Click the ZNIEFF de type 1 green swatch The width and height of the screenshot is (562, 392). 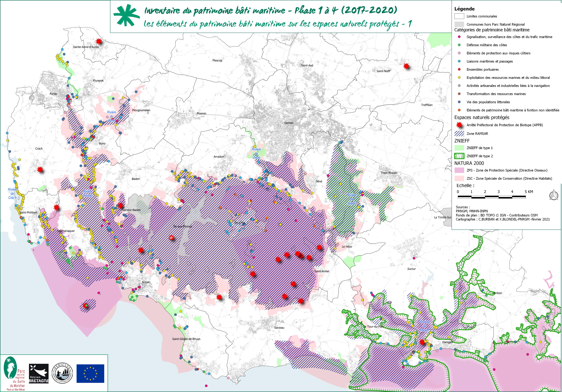459,148
